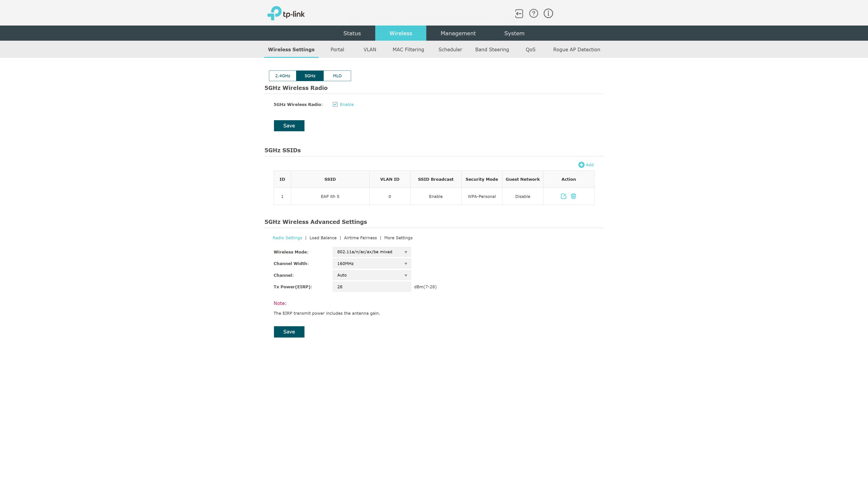Open the Management main menu

point(458,33)
